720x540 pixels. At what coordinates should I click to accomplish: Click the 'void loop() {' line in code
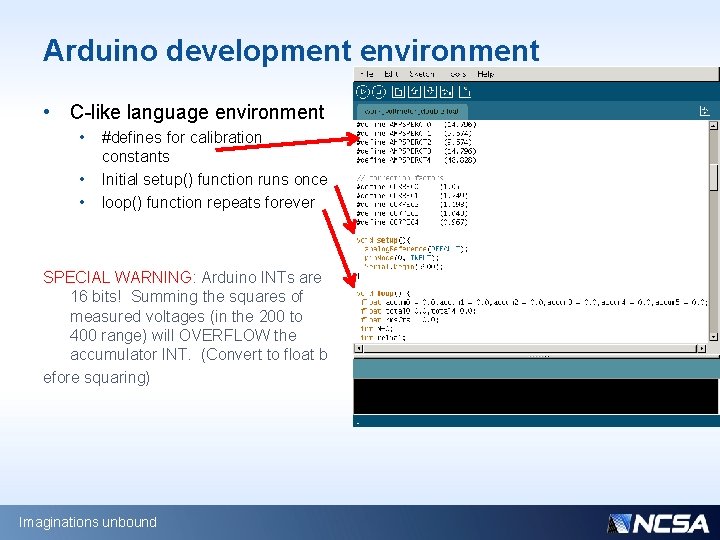(x=383, y=293)
